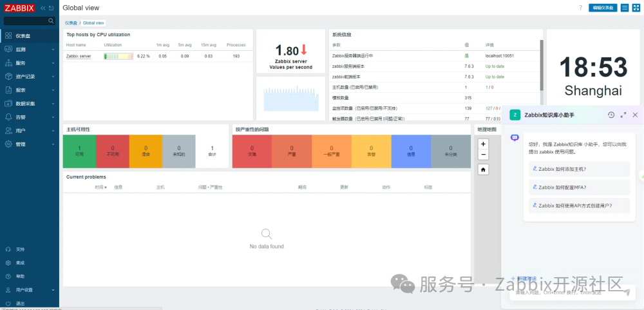644x310 pixels.
Task: Click the CPU utilization gauge bar
Action: pos(118,56)
